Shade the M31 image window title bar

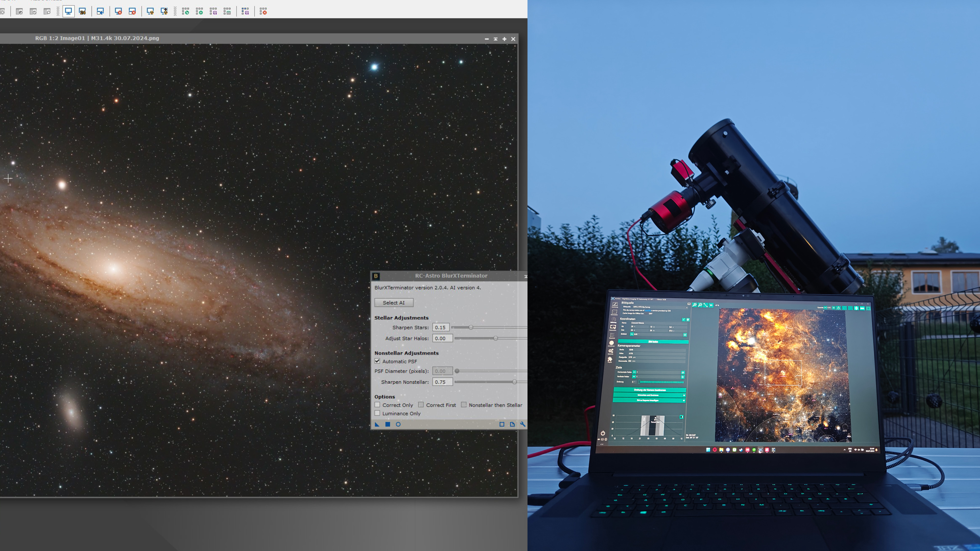pyautogui.click(x=495, y=39)
